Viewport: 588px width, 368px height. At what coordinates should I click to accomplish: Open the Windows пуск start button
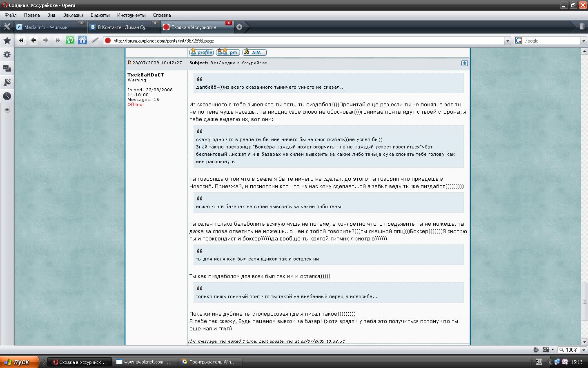[x=20, y=362]
